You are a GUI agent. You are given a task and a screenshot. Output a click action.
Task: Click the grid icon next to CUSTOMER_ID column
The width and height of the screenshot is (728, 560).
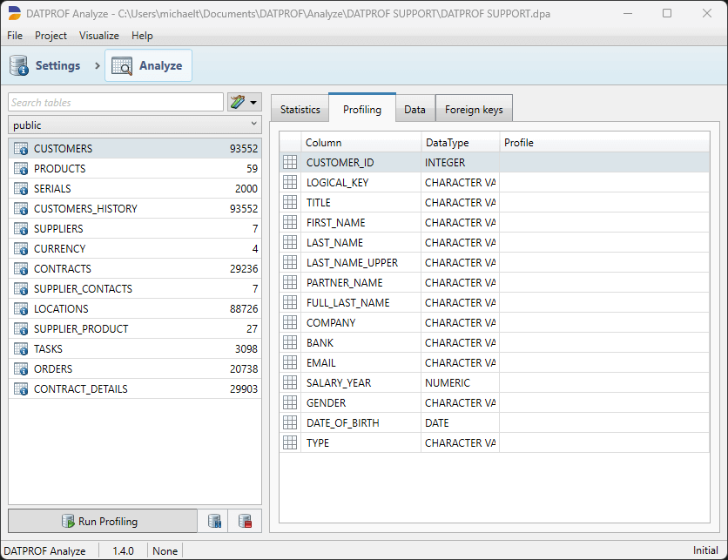pos(290,162)
